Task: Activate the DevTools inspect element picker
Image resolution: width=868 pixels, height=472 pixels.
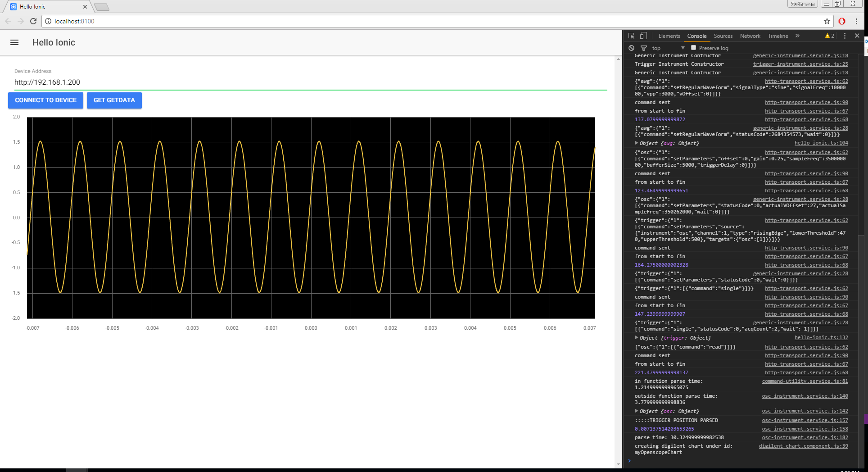Action: (631, 36)
